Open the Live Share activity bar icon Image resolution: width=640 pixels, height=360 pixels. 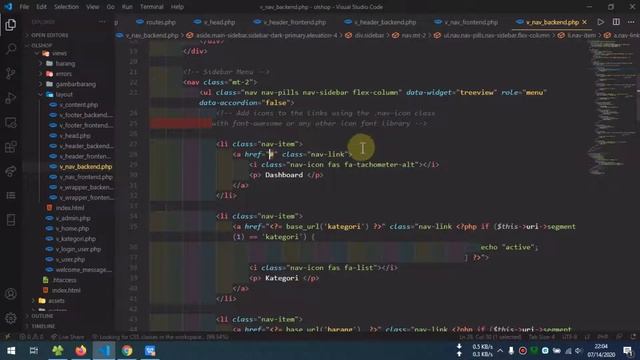11,171
